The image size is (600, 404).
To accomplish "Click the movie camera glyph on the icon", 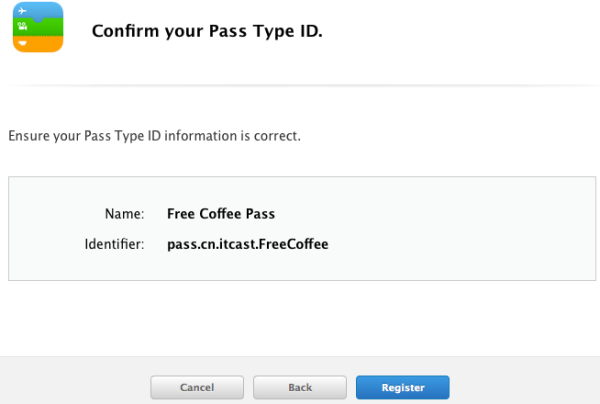I will 23,26.
